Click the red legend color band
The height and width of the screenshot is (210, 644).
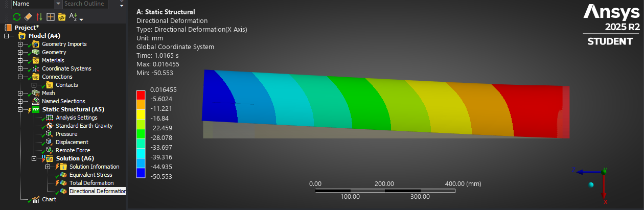140,95
